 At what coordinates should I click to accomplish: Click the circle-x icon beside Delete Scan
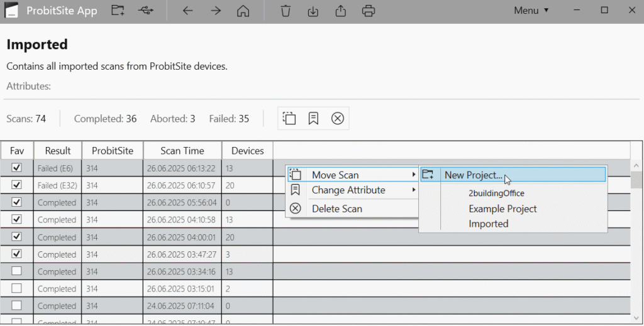[296, 209]
